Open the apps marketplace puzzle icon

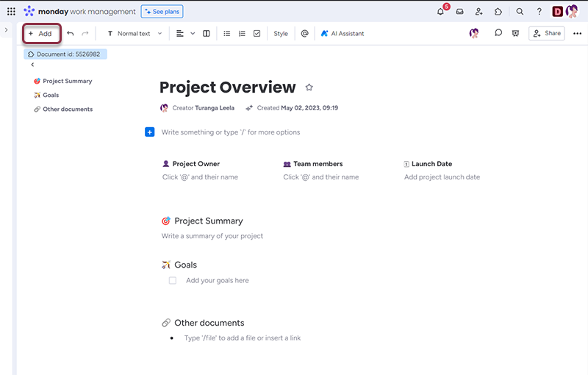pos(498,12)
